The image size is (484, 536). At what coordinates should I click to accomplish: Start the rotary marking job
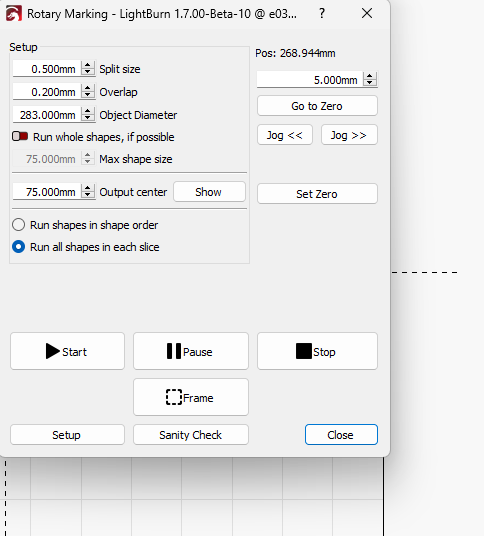[67, 351]
